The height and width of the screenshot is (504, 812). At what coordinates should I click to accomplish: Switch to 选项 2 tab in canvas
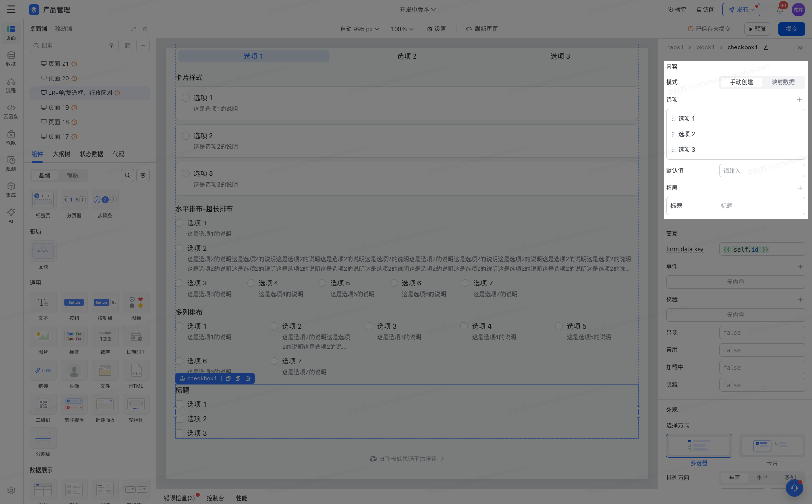coord(407,56)
